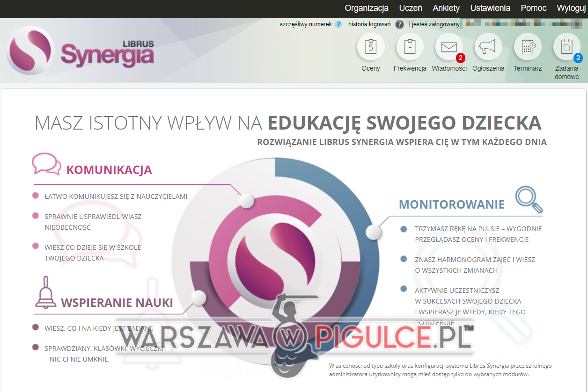This screenshot has width=588, height=392.
Task: Open the Ankiety menu
Action: 446,8
